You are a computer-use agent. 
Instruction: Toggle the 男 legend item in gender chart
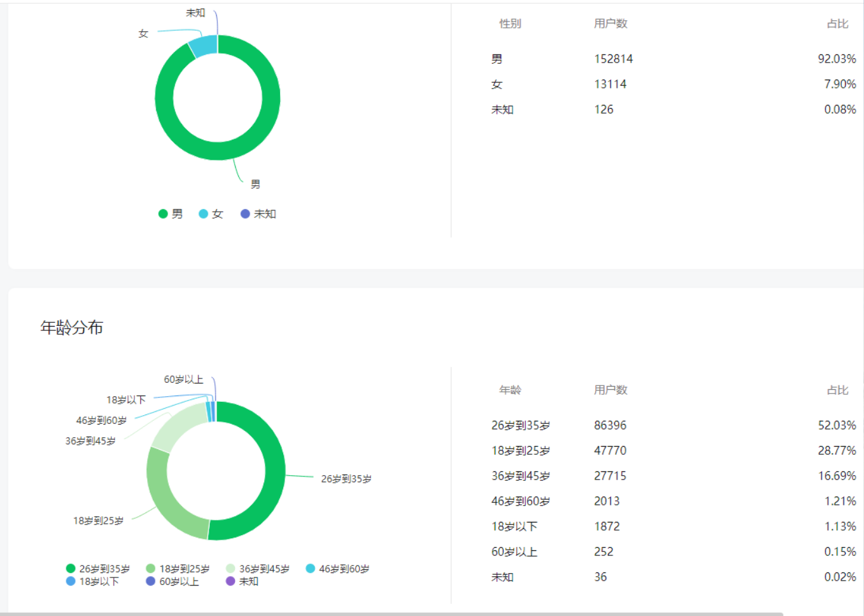171,214
